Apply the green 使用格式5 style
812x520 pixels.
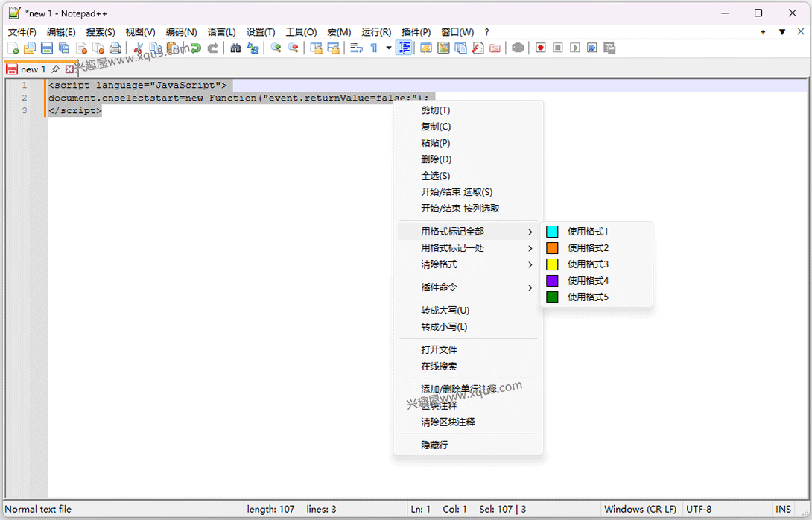[x=597, y=297]
